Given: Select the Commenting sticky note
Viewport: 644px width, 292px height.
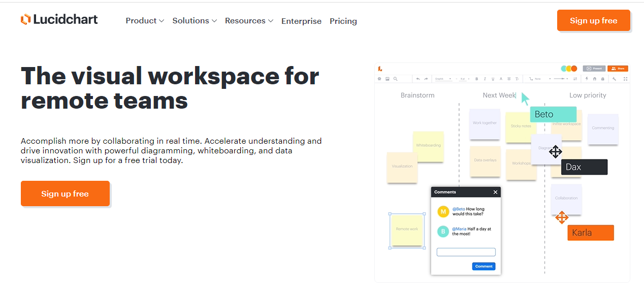Looking at the screenshot, I should (x=603, y=128).
